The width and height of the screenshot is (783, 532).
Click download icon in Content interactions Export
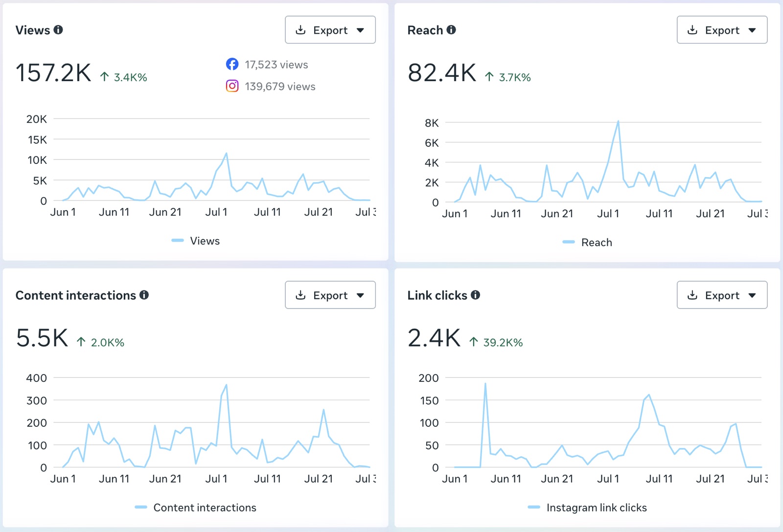coord(300,295)
